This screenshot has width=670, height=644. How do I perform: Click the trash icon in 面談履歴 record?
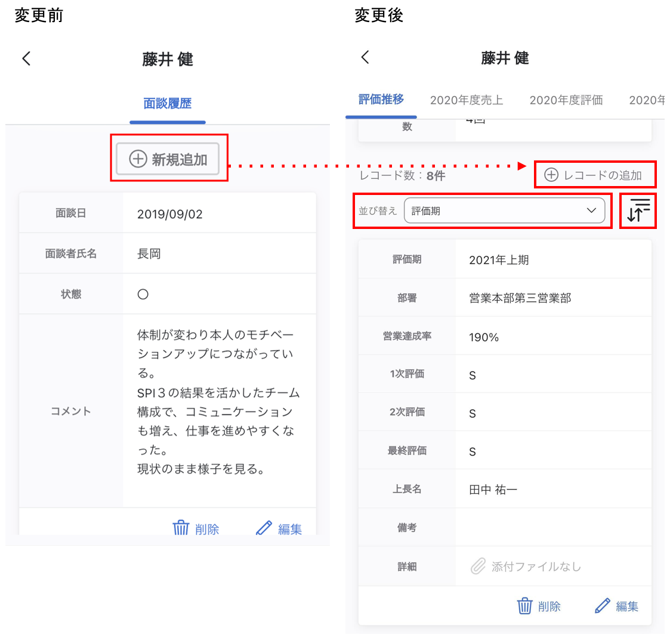click(x=181, y=528)
